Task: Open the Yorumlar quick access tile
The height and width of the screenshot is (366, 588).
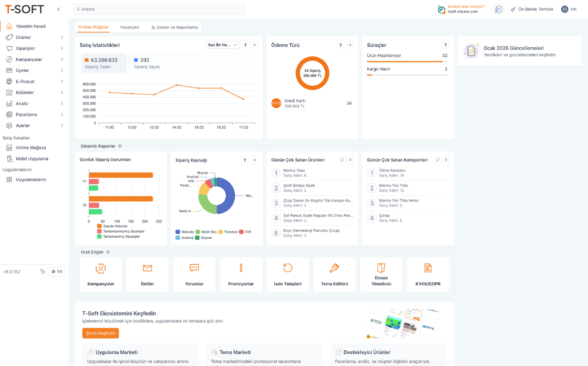Action: (x=194, y=275)
